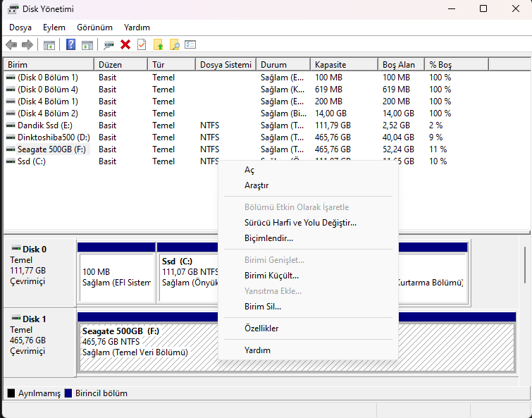Select Birimi Küçült... in context menu

308,276
